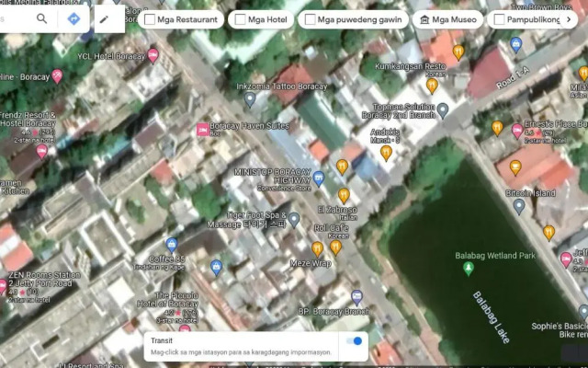Select the Inkzomia Tattoo Boracay pin

click(250, 99)
